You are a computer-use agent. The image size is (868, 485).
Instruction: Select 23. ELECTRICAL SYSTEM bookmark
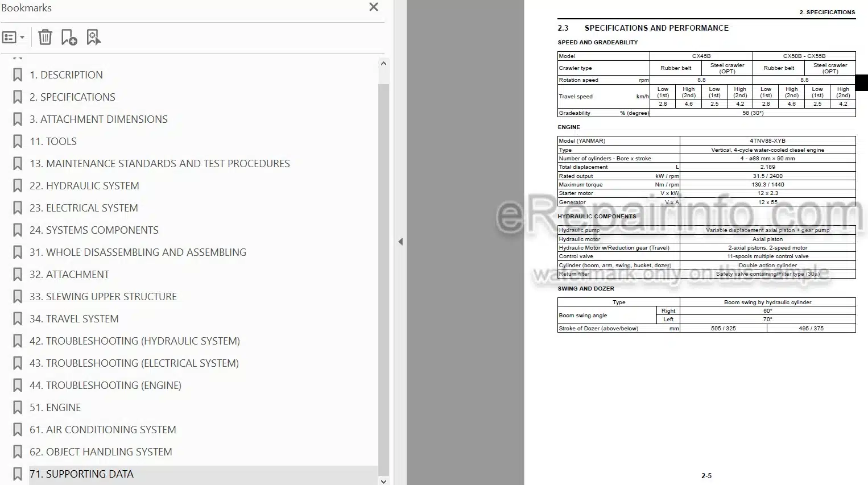point(84,208)
